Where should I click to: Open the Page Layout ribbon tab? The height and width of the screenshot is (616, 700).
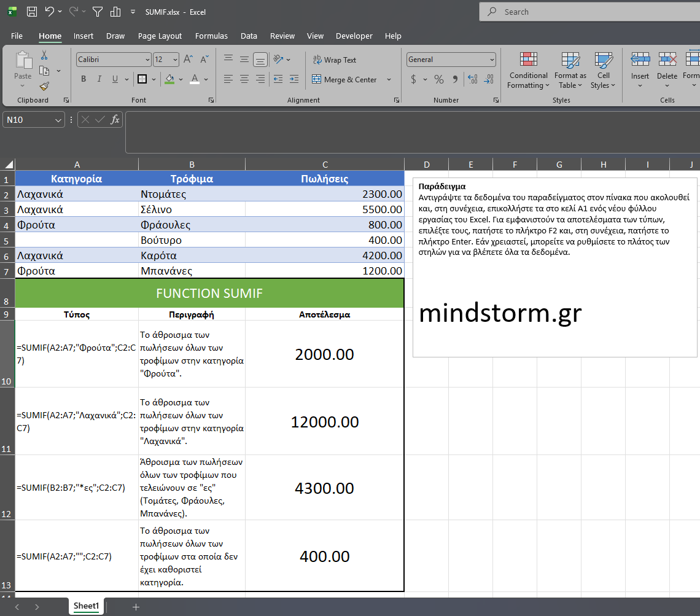coord(160,36)
